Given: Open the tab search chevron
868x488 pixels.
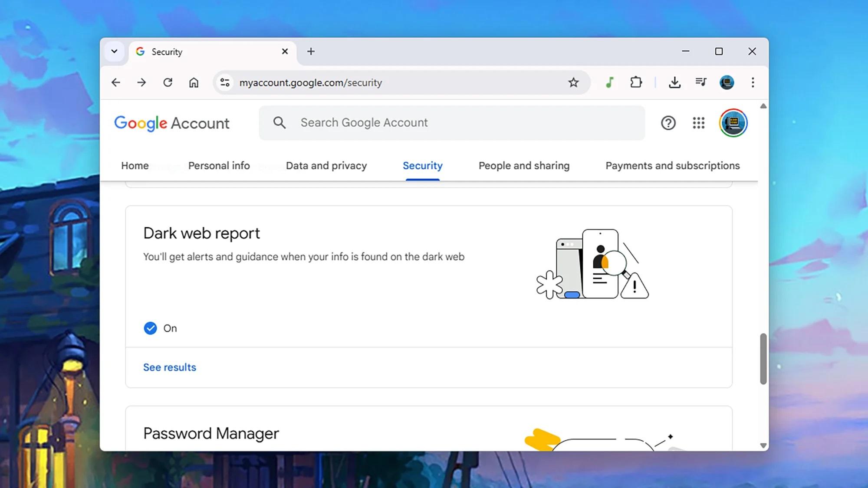Looking at the screenshot, I should point(114,51).
